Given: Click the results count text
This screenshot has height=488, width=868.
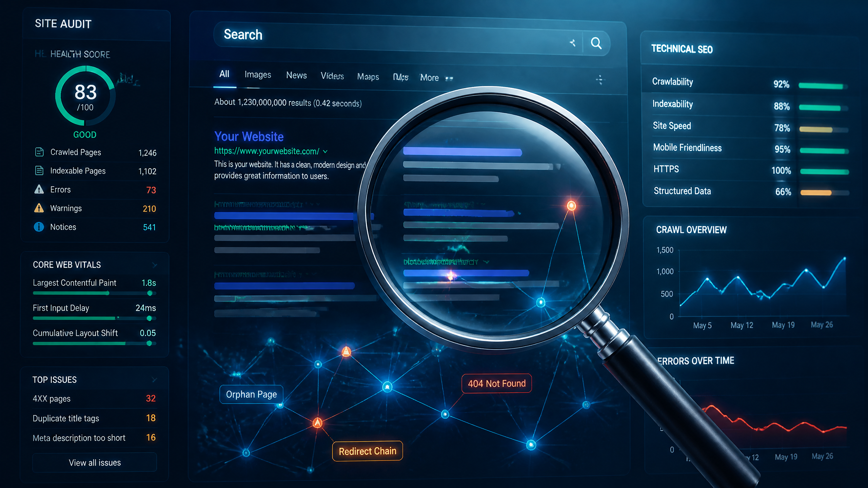Looking at the screenshot, I should [288, 103].
